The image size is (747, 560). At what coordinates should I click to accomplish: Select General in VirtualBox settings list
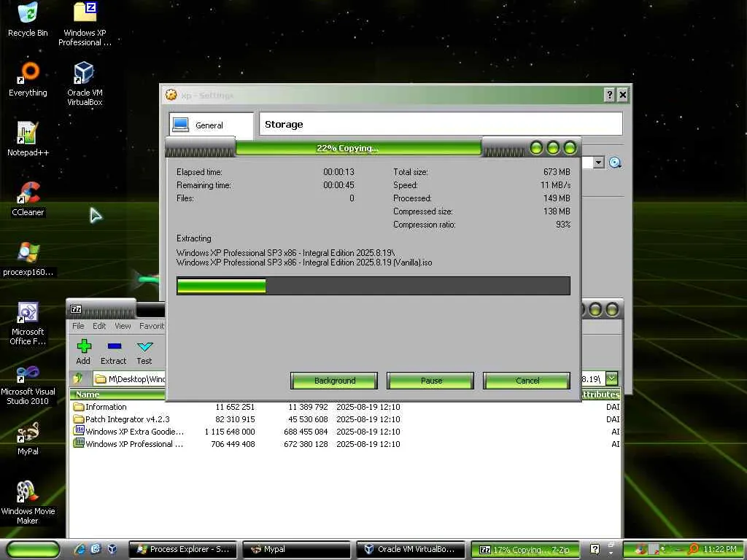[211, 125]
